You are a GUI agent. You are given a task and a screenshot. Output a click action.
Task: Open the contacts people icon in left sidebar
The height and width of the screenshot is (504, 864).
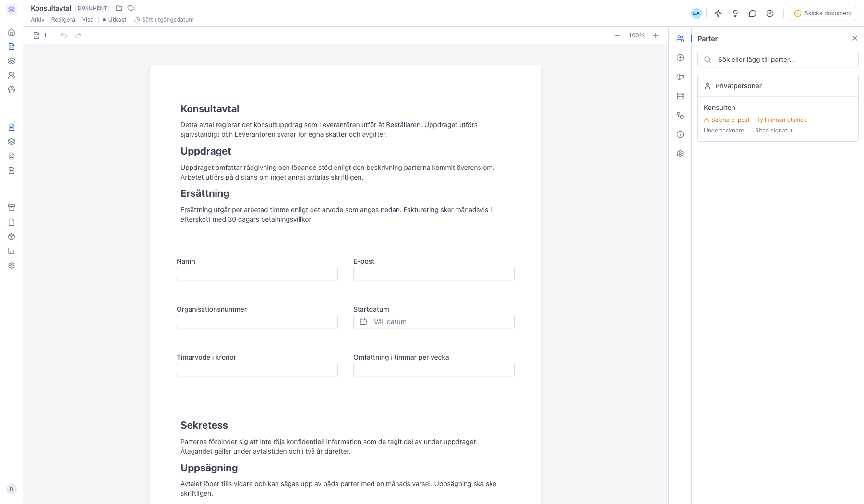(12, 75)
